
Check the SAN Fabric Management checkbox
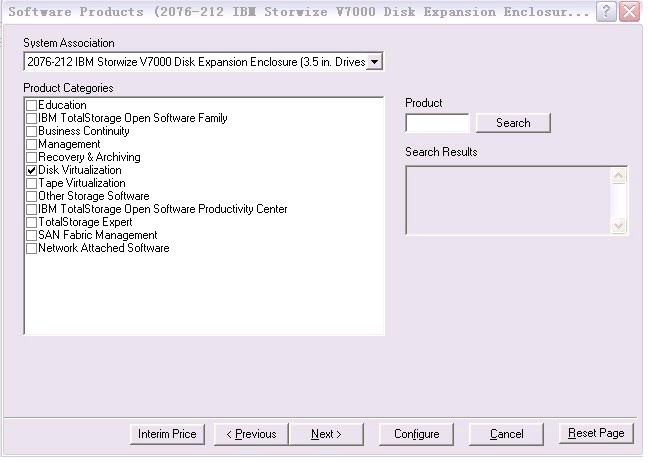pos(31,236)
